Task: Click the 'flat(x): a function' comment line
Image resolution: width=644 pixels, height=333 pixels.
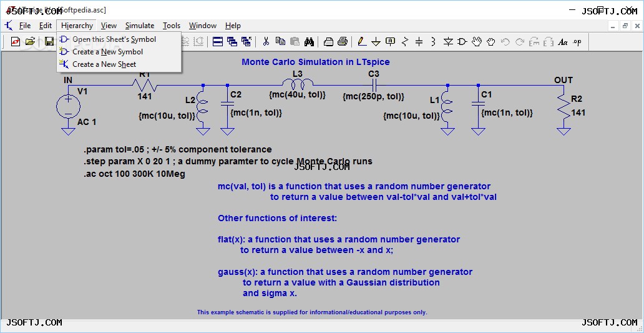Action: [x=339, y=239]
